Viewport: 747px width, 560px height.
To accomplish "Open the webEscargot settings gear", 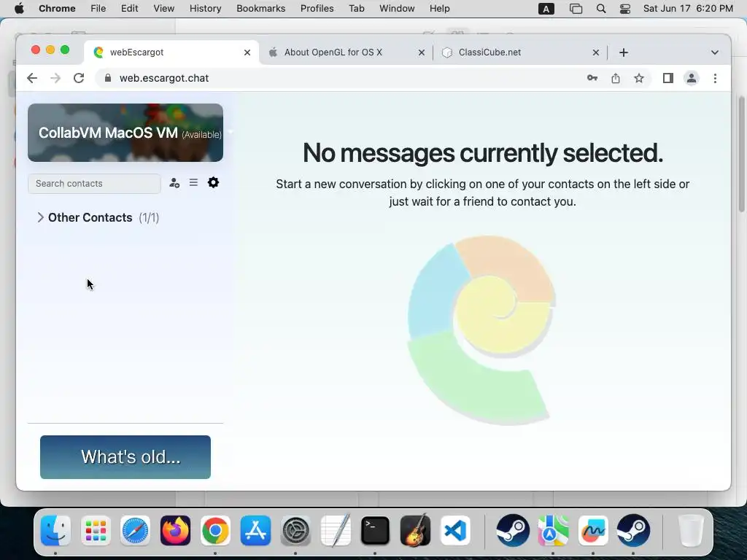I will coord(213,182).
